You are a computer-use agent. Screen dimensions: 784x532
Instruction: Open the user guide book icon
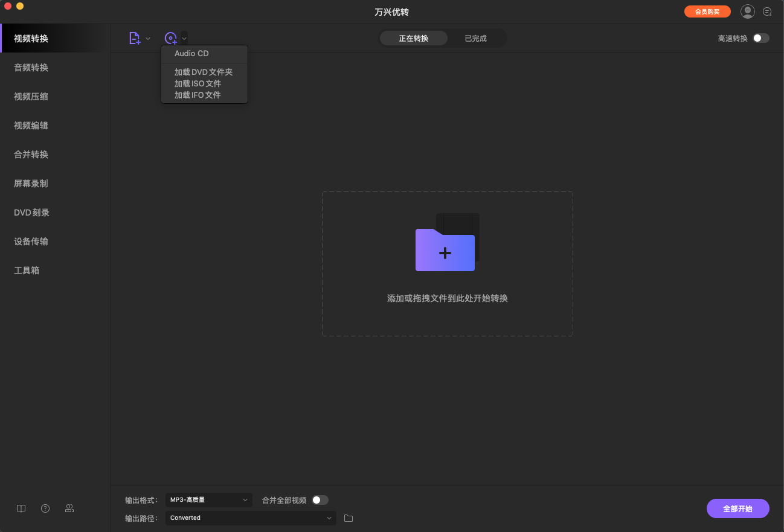[x=21, y=508]
